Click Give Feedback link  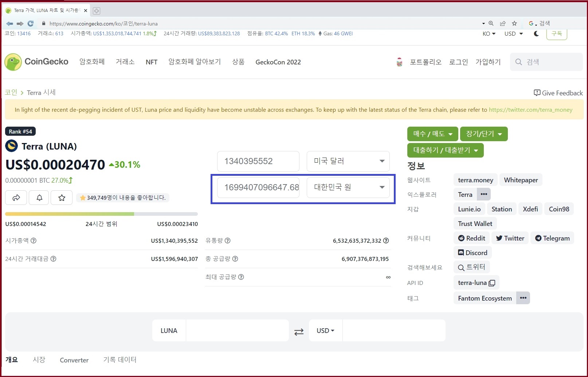coord(558,93)
